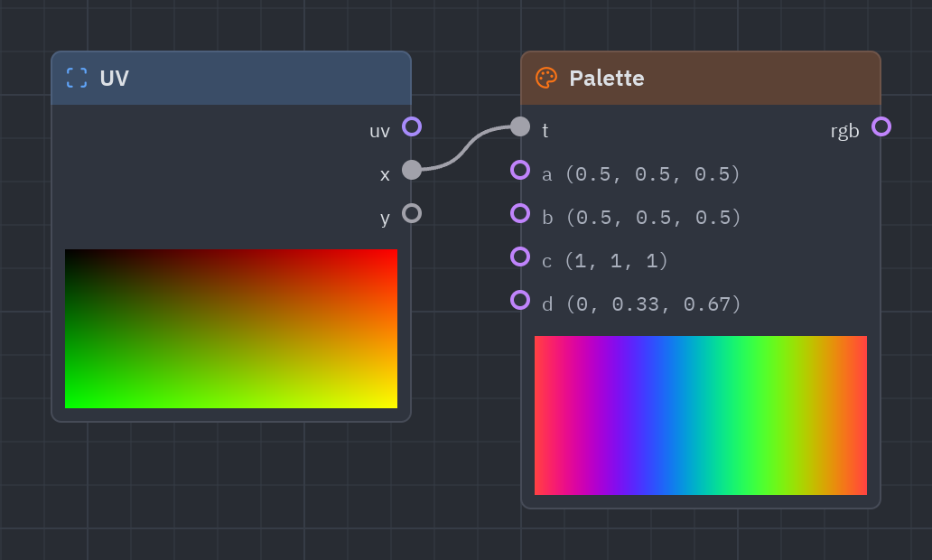Select the UV node title header
The width and height of the screenshot is (932, 560).
tap(231, 79)
